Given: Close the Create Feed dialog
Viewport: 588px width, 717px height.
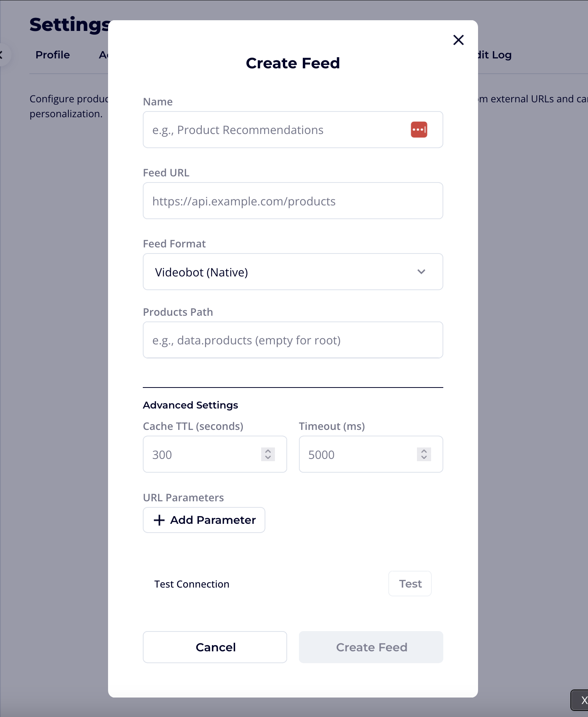Looking at the screenshot, I should [458, 40].
